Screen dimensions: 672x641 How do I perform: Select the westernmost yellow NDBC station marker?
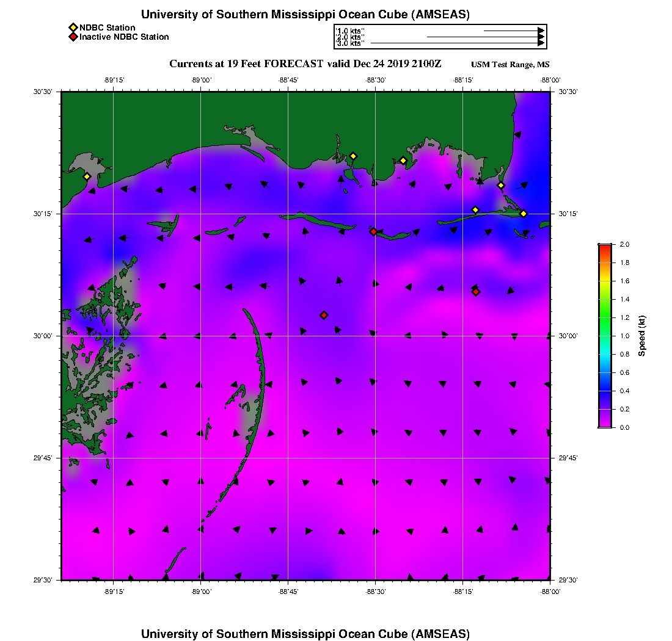click(x=87, y=176)
